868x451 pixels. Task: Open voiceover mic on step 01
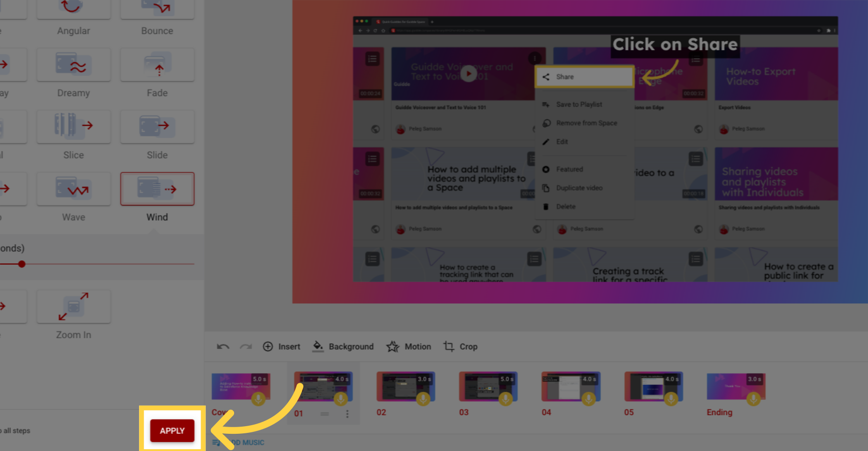[x=341, y=399]
